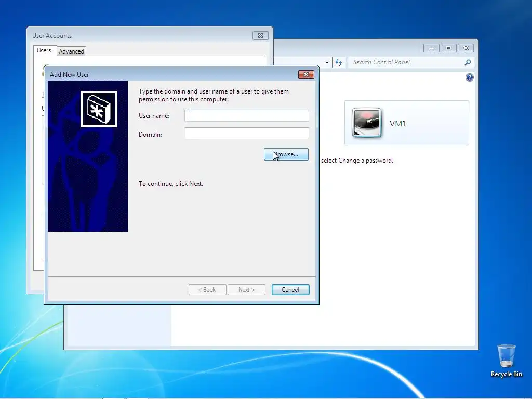Open the Recycle Bin desktop icon
Viewport: 532px width, 399px height.
pyautogui.click(x=506, y=361)
